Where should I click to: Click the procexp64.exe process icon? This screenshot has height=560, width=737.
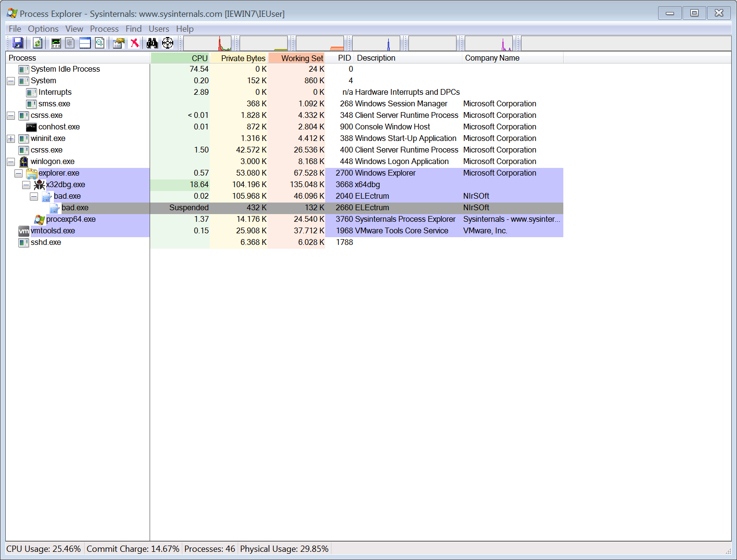coord(39,219)
